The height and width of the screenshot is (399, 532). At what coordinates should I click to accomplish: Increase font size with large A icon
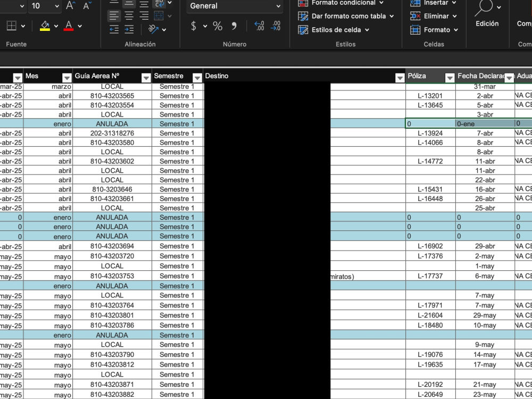tap(70, 5)
